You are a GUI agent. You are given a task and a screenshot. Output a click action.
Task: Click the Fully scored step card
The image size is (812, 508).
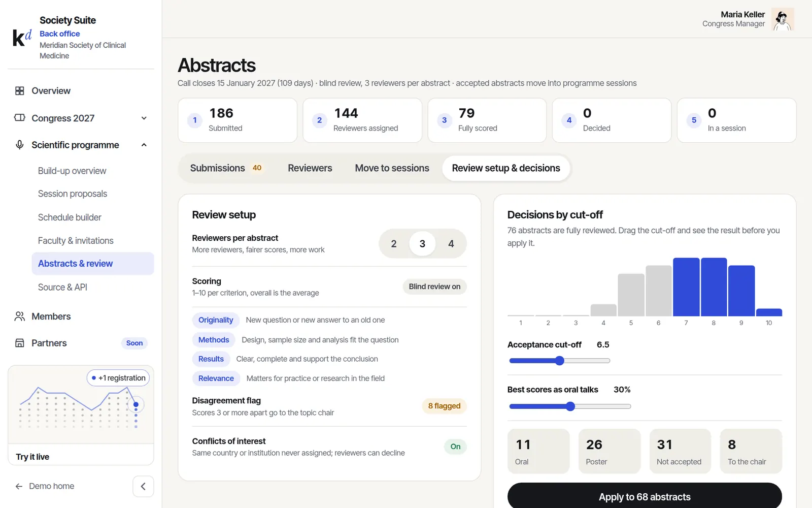click(x=487, y=120)
